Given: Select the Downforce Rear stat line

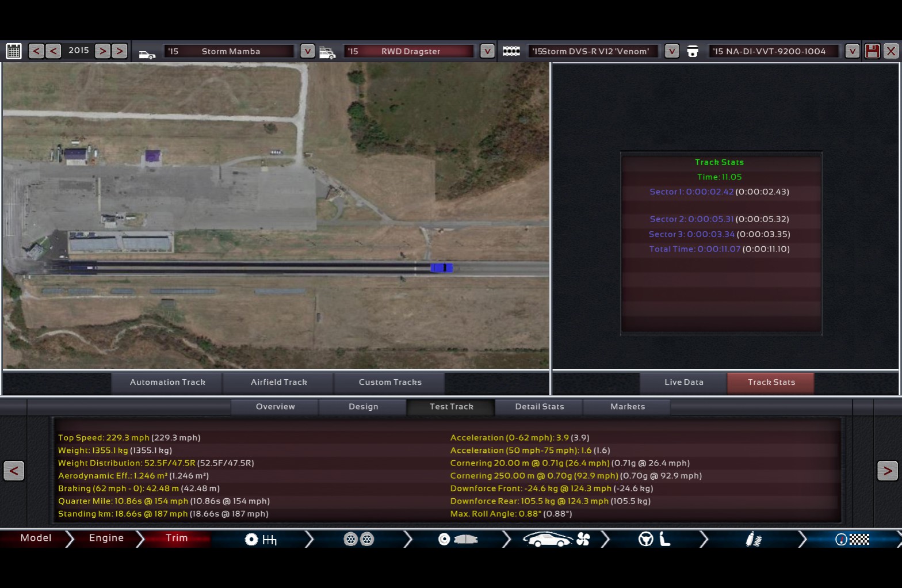Looking at the screenshot, I should coord(551,501).
